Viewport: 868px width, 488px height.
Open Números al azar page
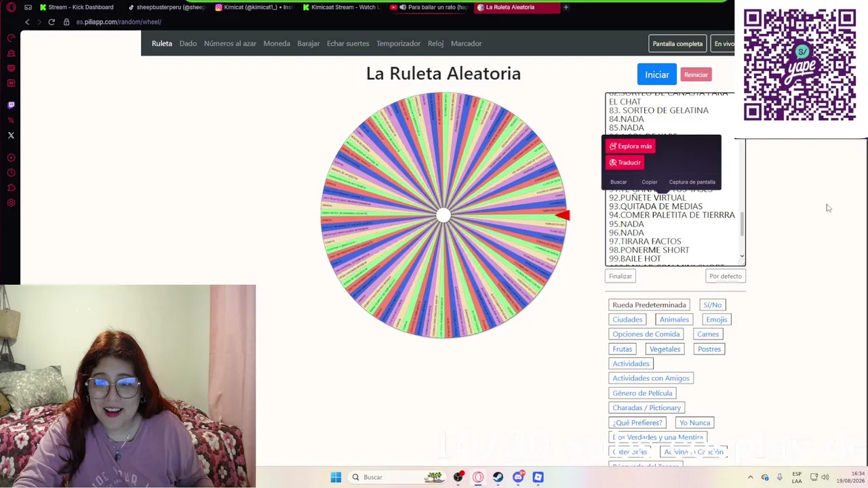230,43
